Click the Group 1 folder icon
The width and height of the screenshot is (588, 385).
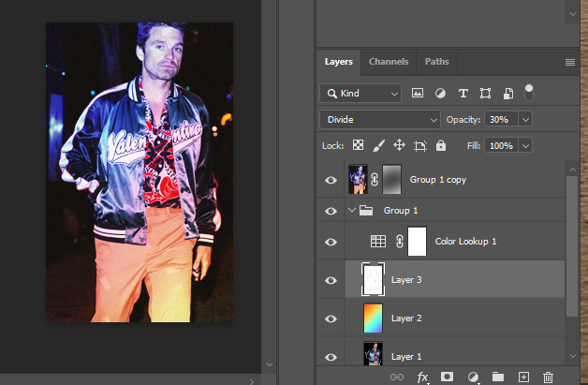pos(365,210)
